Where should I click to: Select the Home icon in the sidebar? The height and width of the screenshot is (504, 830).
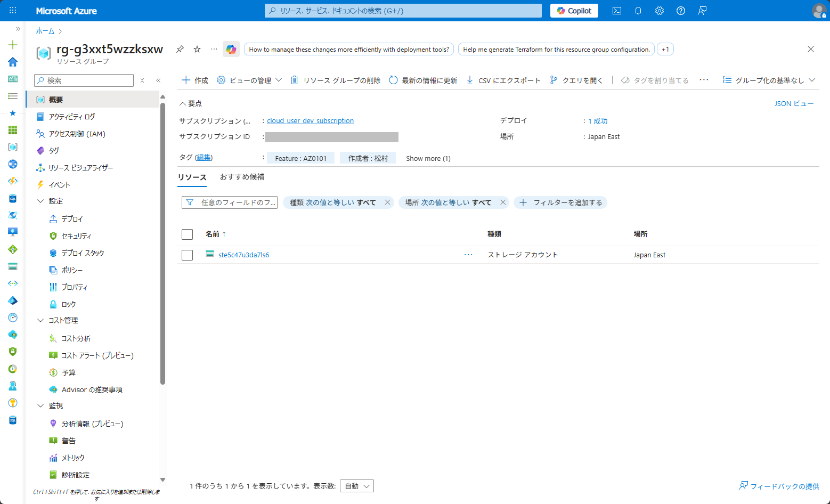(x=12, y=62)
